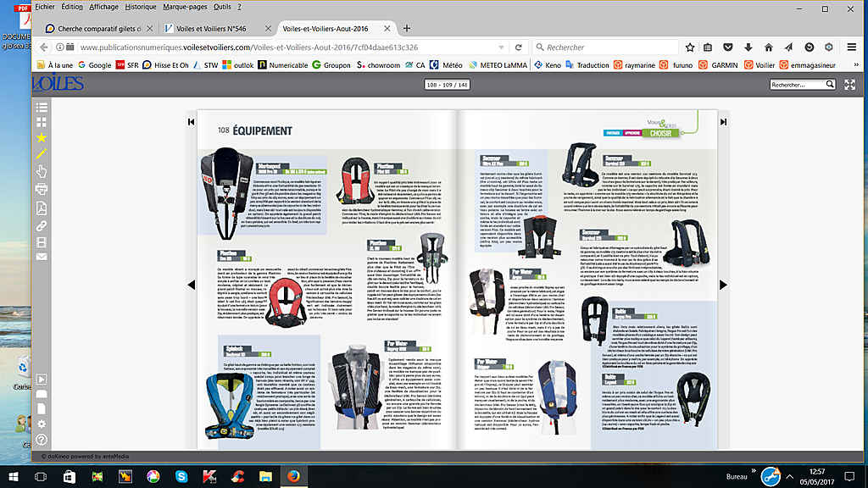Image resolution: width=868 pixels, height=488 pixels.
Task: Go back to the previous page in Firefox
Action: point(44,47)
